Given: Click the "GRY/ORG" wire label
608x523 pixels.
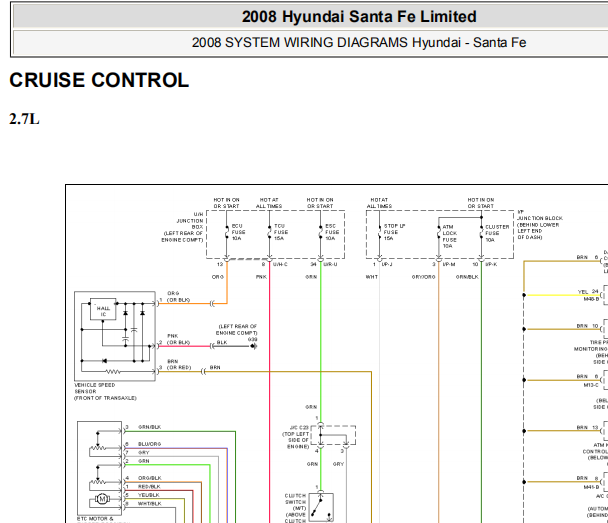Looking at the screenshot, I should [423, 277].
